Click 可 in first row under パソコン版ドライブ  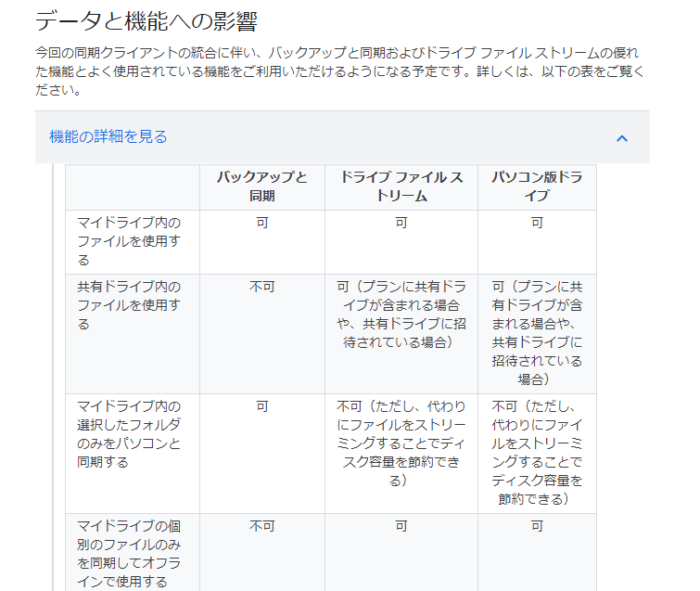click(x=537, y=223)
